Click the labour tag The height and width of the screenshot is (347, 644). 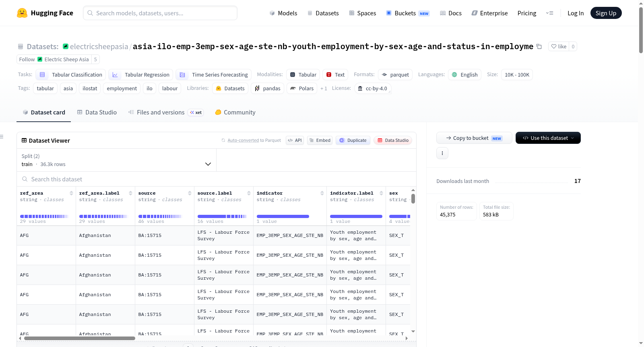(170, 88)
